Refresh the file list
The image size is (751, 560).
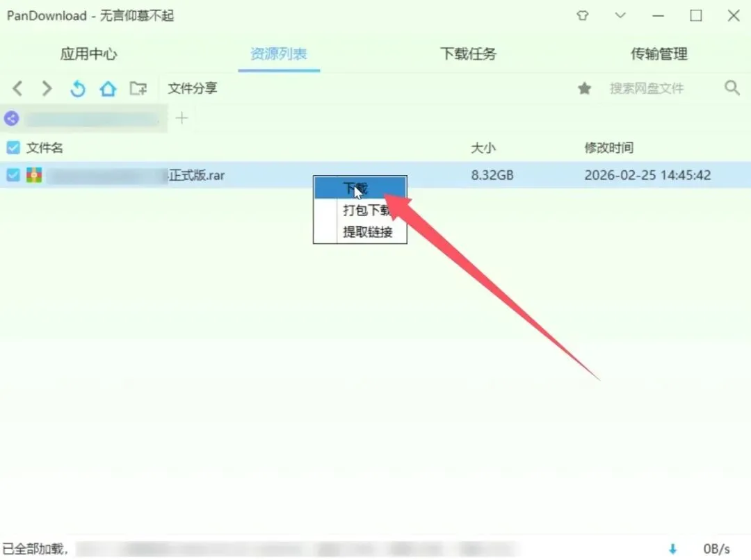78,88
